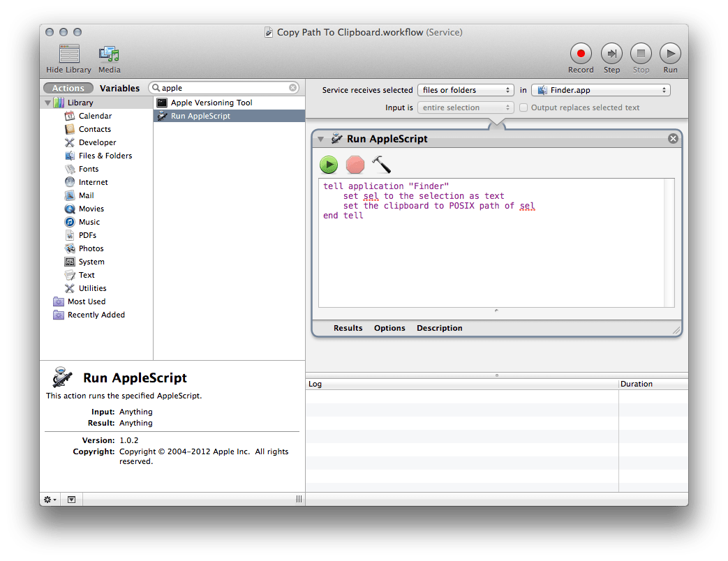Select the Fonts library category
Viewport: 728px width, 561px height.
click(x=88, y=169)
